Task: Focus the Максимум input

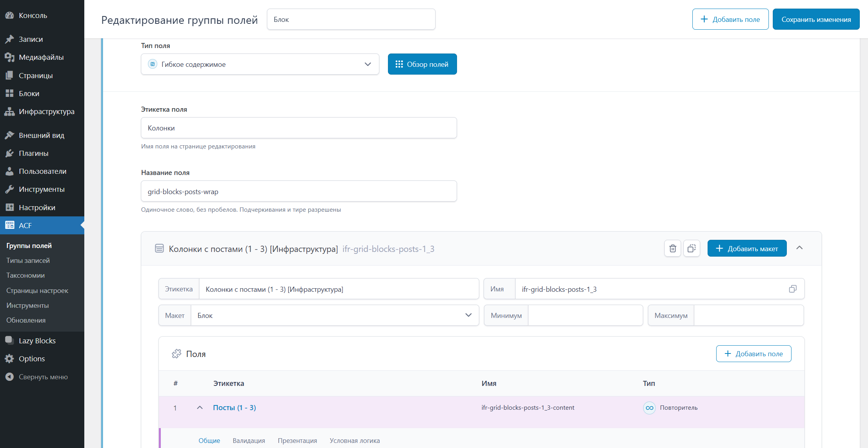Action: coord(749,315)
